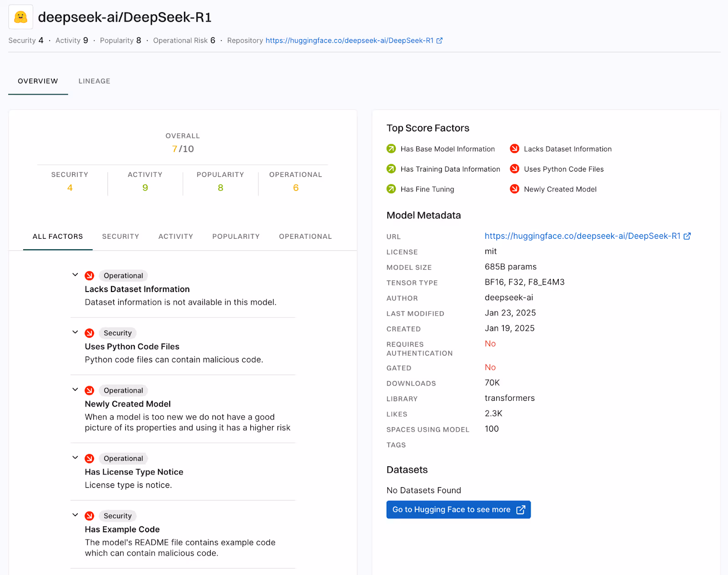The width and height of the screenshot is (728, 575).
Task: Open the URL link in Model Metadata
Action: pyautogui.click(x=582, y=236)
